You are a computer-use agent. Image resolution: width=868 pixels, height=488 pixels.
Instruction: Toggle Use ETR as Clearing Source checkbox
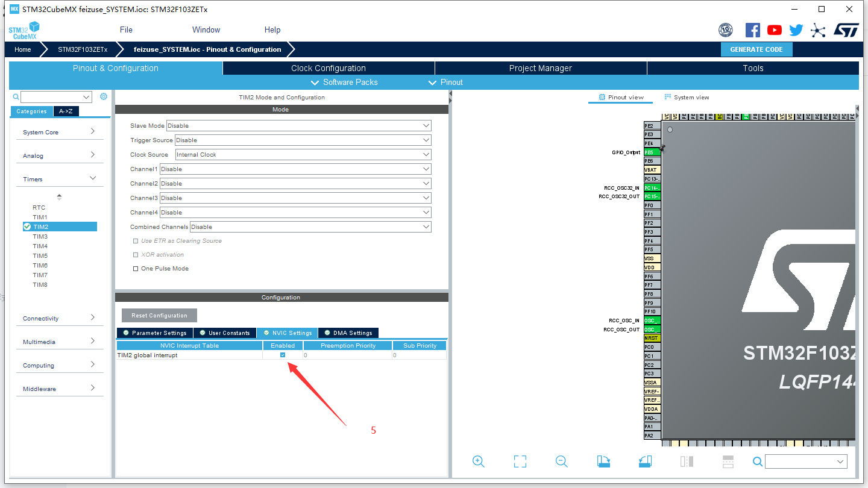pos(136,241)
